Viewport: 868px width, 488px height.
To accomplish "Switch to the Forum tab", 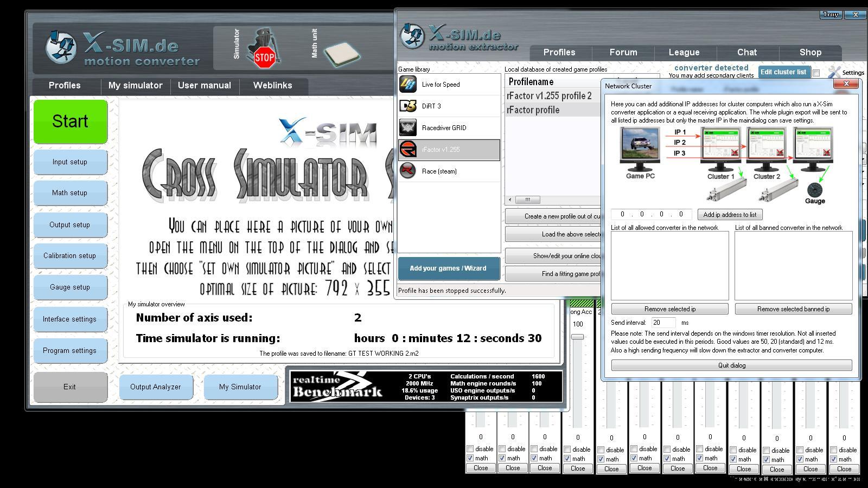I will (x=623, y=53).
